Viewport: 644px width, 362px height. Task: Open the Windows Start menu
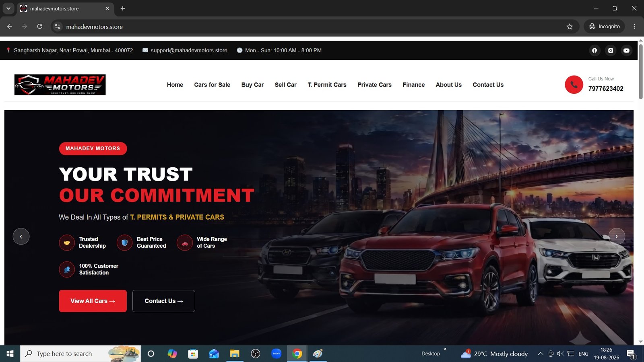10,354
